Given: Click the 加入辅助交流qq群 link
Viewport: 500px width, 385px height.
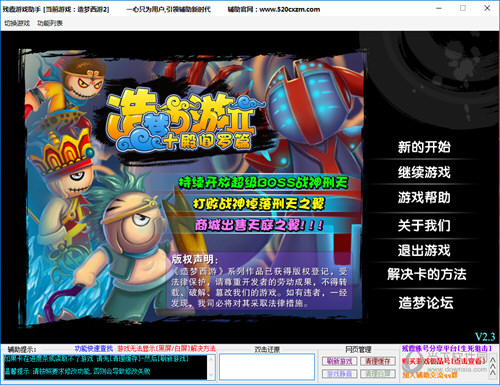Looking at the screenshot, I should (x=430, y=375).
